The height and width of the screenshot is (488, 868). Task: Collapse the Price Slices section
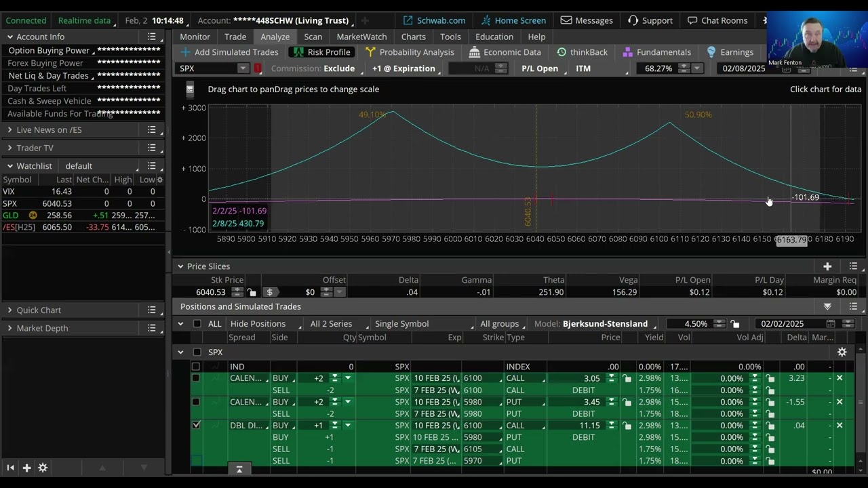coord(180,266)
